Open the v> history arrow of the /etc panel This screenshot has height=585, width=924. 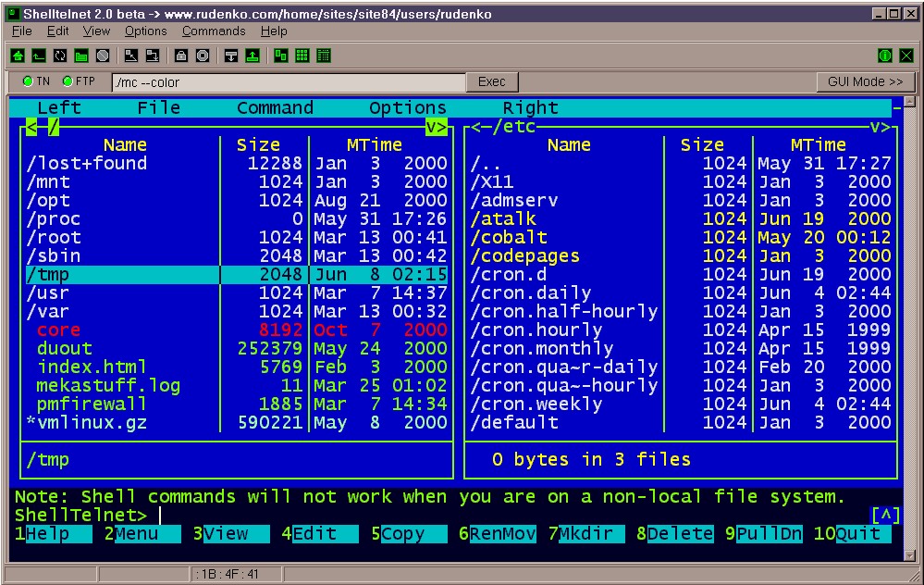tap(881, 127)
